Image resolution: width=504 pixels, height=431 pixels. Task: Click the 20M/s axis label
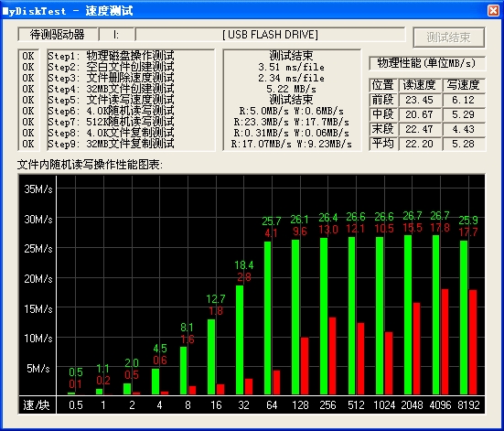[x=38, y=278]
